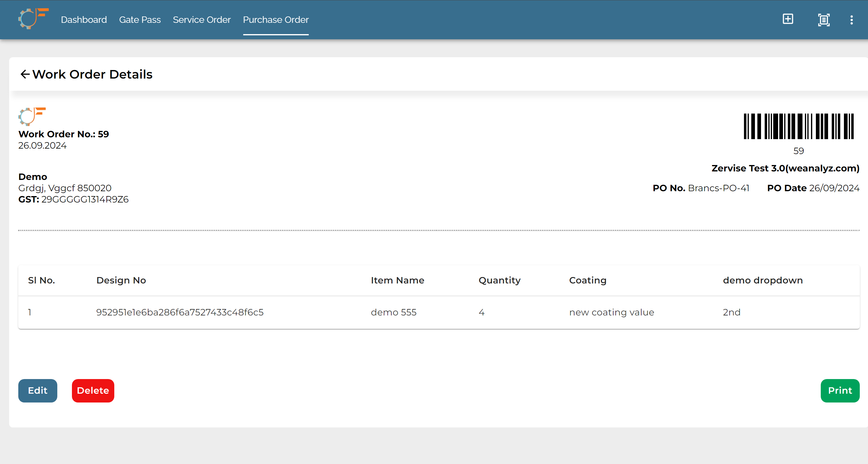Click the gear-logo app icon in the navbar
868x464 pixels.
[x=33, y=19]
